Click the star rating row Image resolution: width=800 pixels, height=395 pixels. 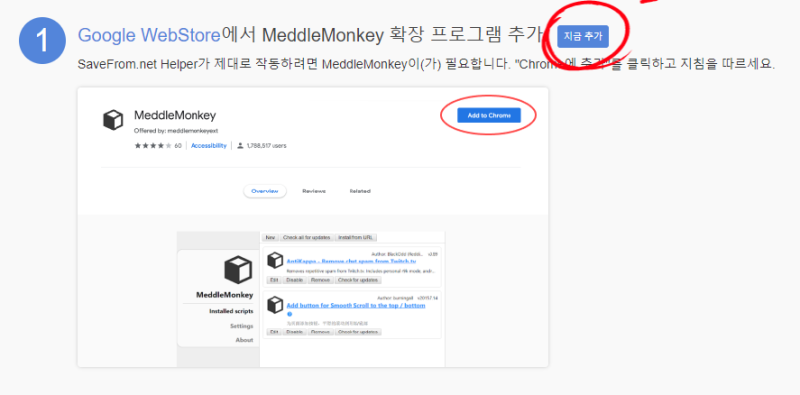click(153, 145)
